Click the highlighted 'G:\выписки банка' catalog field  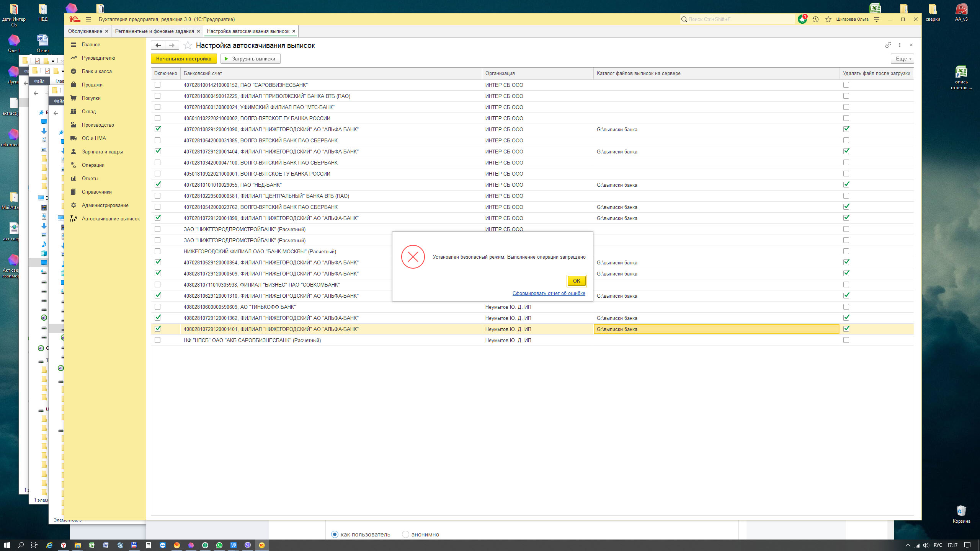[716, 329]
